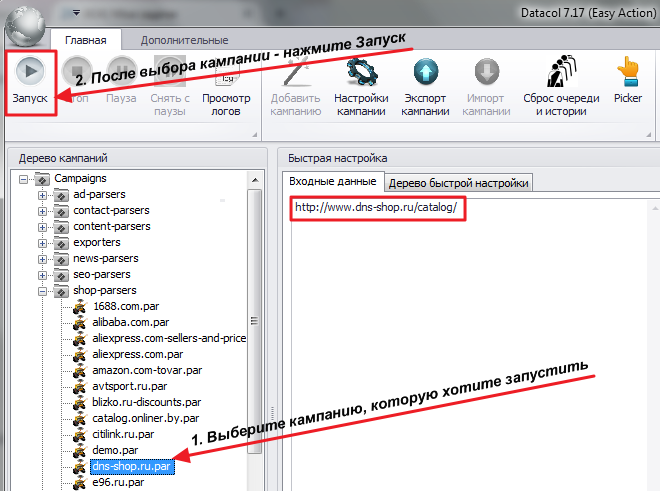660x491 pixels.
Task: Expand the contact-parsers folder
Action: click(x=43, y=211)
